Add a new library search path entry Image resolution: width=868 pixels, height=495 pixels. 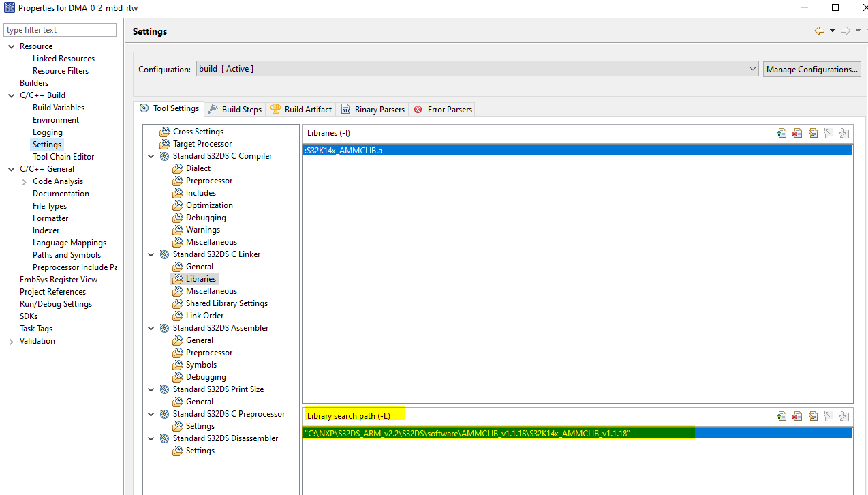781,415
